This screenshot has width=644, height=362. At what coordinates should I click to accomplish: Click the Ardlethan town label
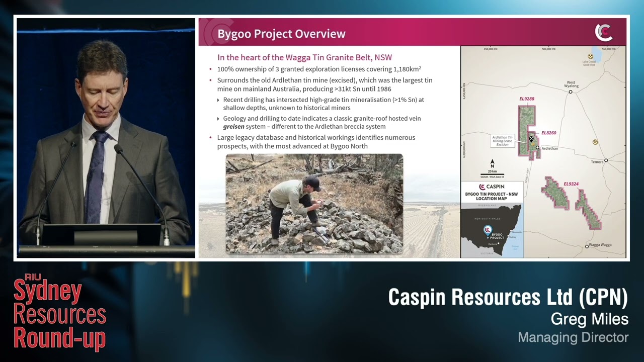[550, 149]
